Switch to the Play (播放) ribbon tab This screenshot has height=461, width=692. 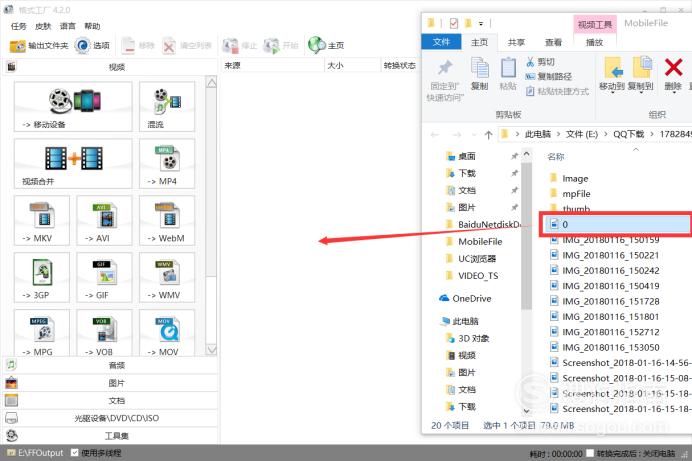(594, 42)
